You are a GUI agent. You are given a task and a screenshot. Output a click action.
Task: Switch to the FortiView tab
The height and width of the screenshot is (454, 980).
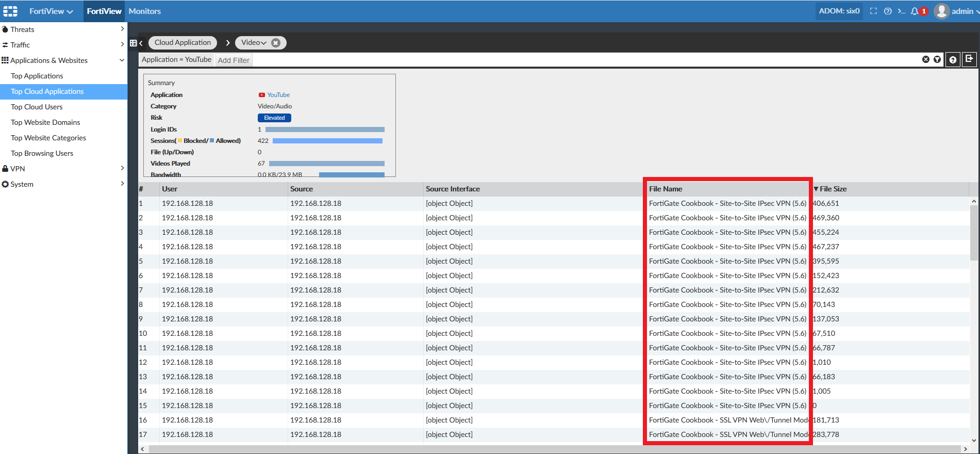[x=104, y=11]
